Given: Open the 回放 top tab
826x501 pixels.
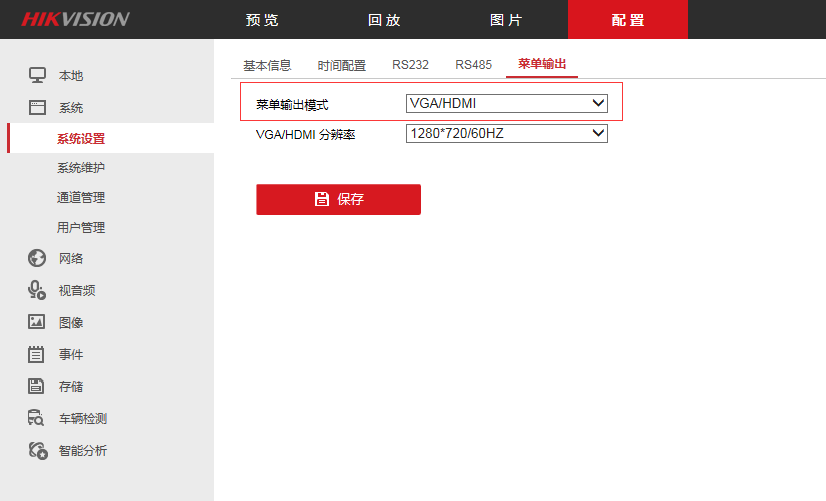Looking at the screenshot, I should tap(384, 20).
